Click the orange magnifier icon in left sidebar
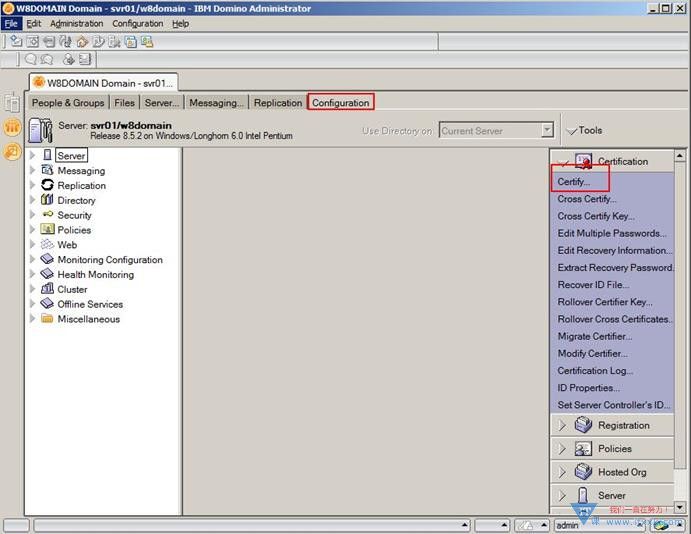 (x=12, y=152)
